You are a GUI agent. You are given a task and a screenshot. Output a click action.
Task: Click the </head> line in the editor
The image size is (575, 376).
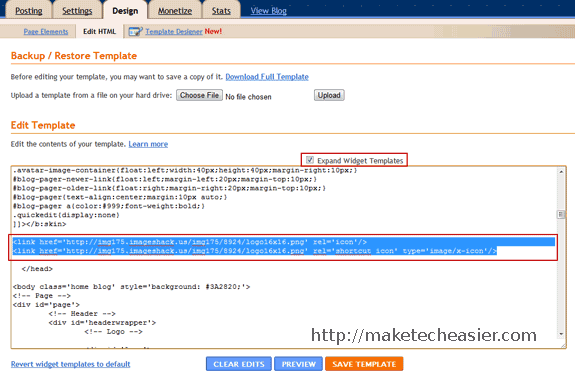[37, 269]
